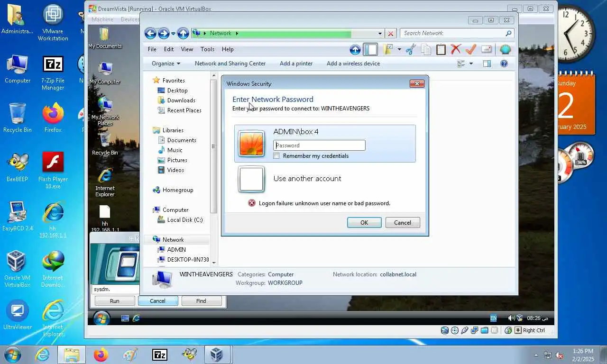Open the Organize dropdown
607x364 pixels.
[166, 64]
